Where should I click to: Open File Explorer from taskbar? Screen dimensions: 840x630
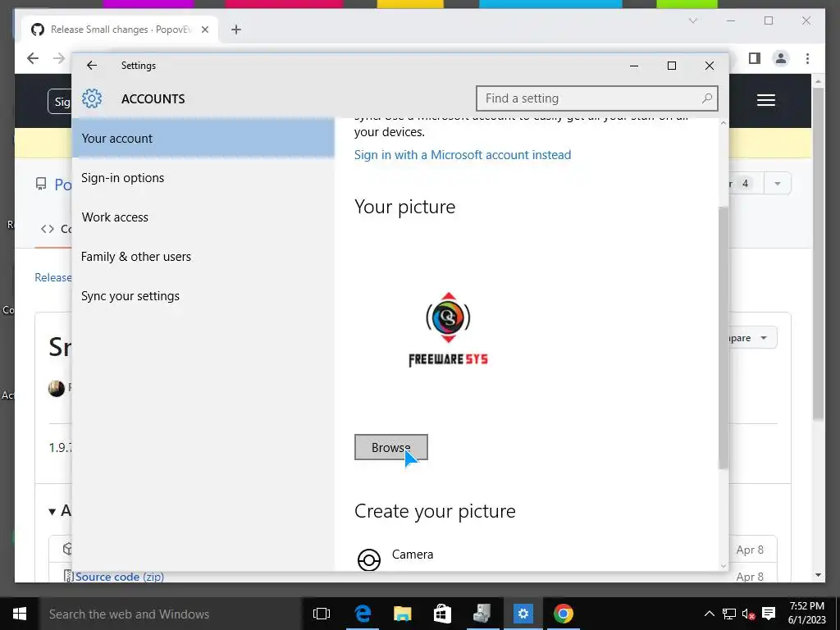(x=402, y=614)
